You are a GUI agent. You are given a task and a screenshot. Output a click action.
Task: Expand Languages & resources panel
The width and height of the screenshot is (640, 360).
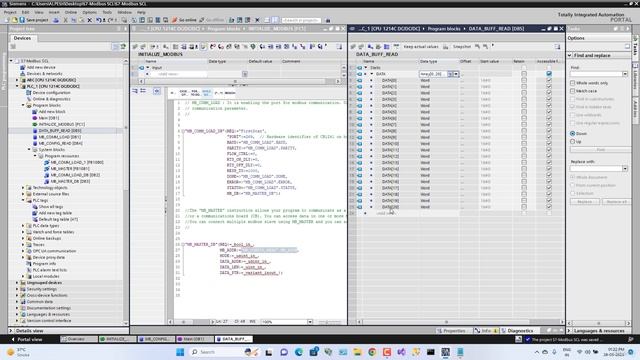pyautogui.click(x=570, y=331)
